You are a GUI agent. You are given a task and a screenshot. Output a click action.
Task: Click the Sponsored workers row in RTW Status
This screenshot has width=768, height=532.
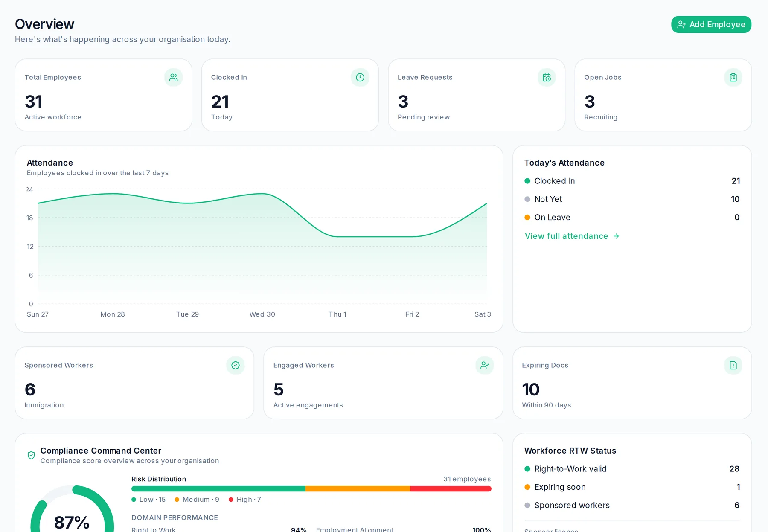click(x=632, y=506)
